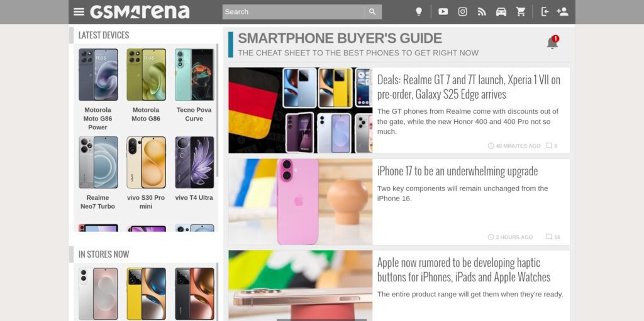Open the merch shopping cart icon
The height and width of the screenshot is (321, 644).
pos(521,12)
